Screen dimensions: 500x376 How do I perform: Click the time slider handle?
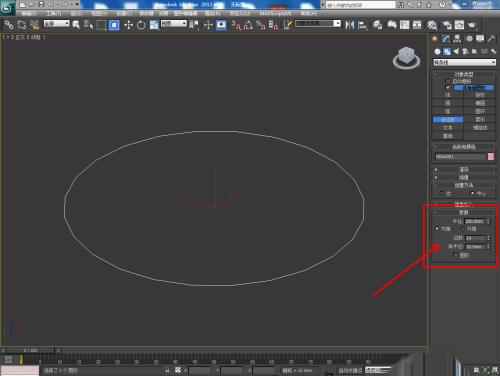coord(30,350)
